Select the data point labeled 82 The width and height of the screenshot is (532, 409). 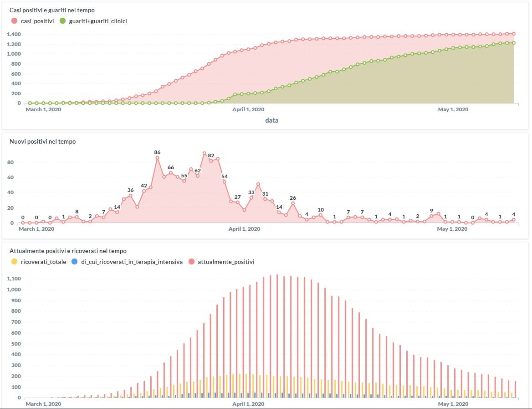[211, 161]
